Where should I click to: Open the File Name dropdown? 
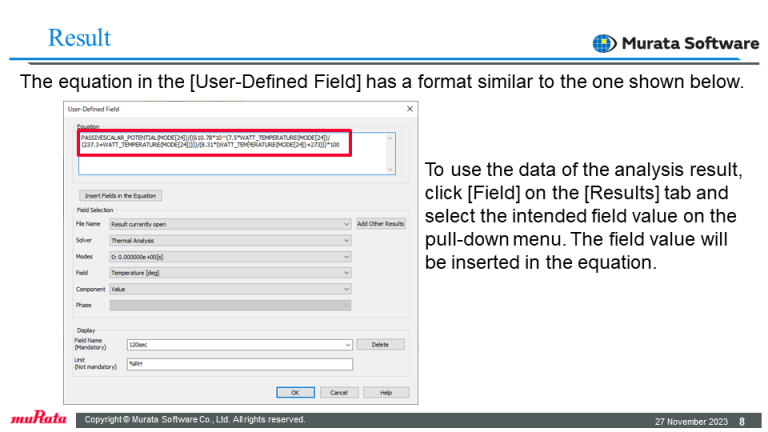point(230,224)
